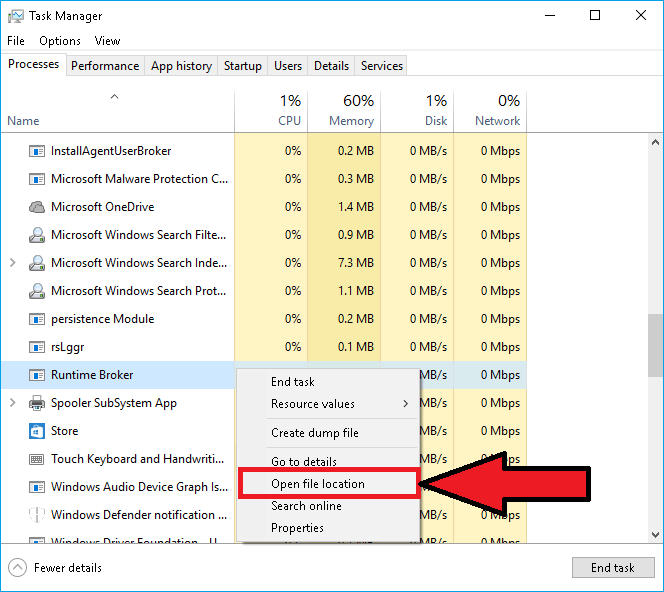Open the File menu
Image resolution: width=664 pixels, height=592 pixels.
pos(16,41)
